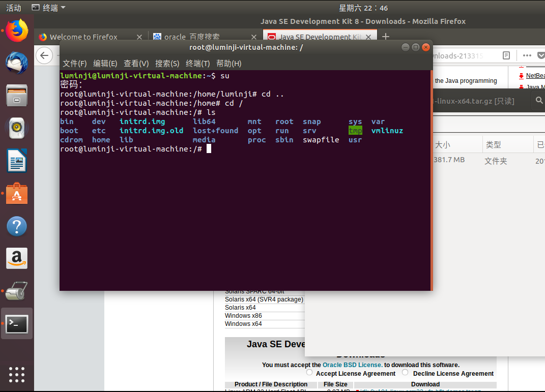The height and width of the screenshot is (392, 545).
Task: Click the Product / File Description header
Action: pyautogui.click(x=271, y=384)
